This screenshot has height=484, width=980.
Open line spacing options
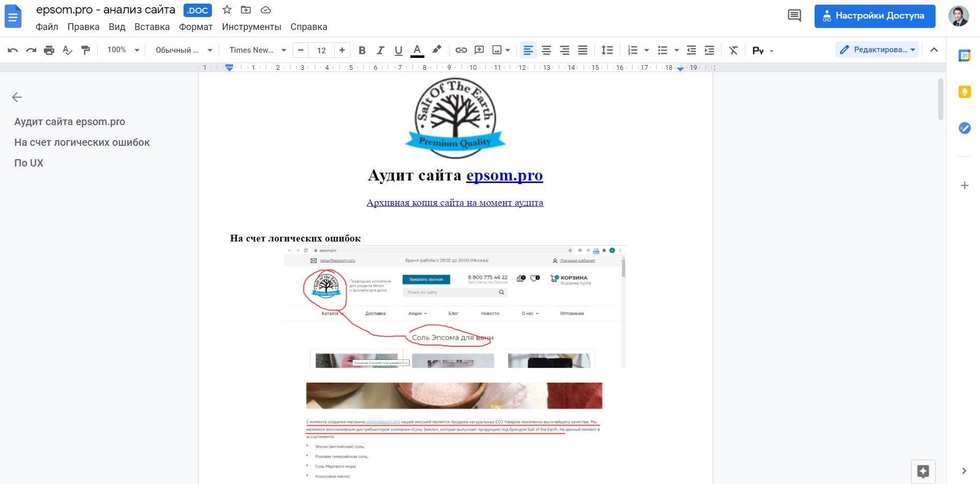click(607, 50)
